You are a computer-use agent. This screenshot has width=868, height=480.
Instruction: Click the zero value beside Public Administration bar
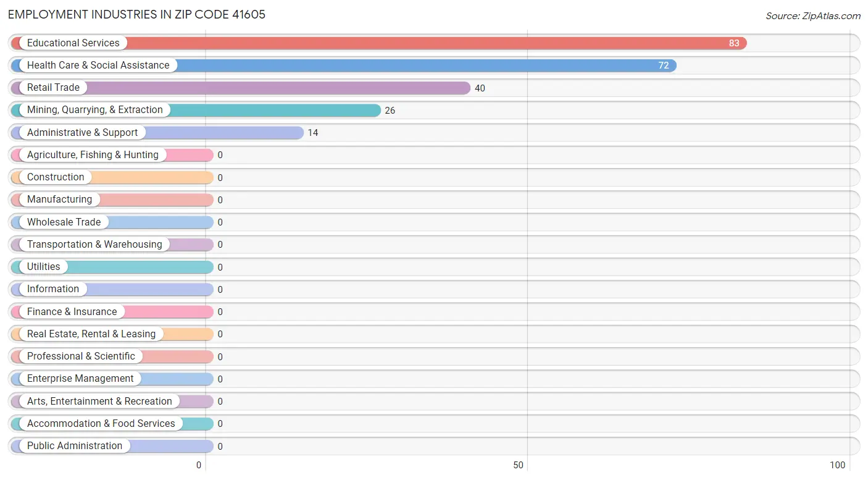click(220, 446)
